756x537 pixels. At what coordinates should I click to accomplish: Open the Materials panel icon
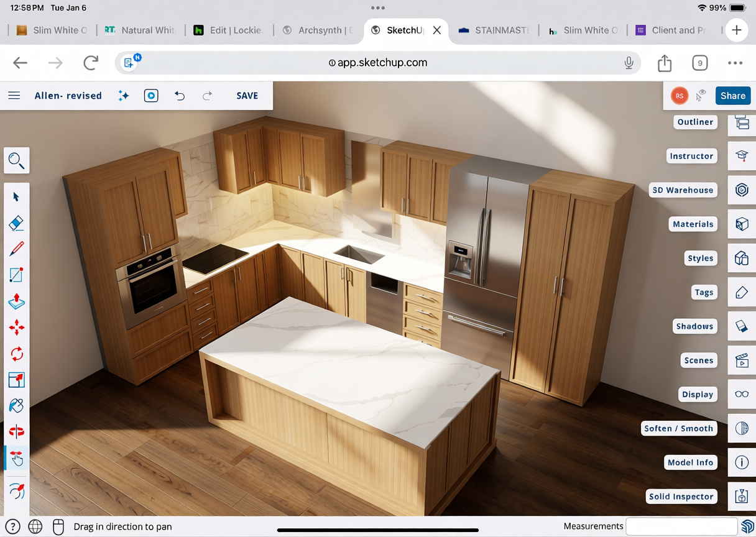[x=742, y=224]
